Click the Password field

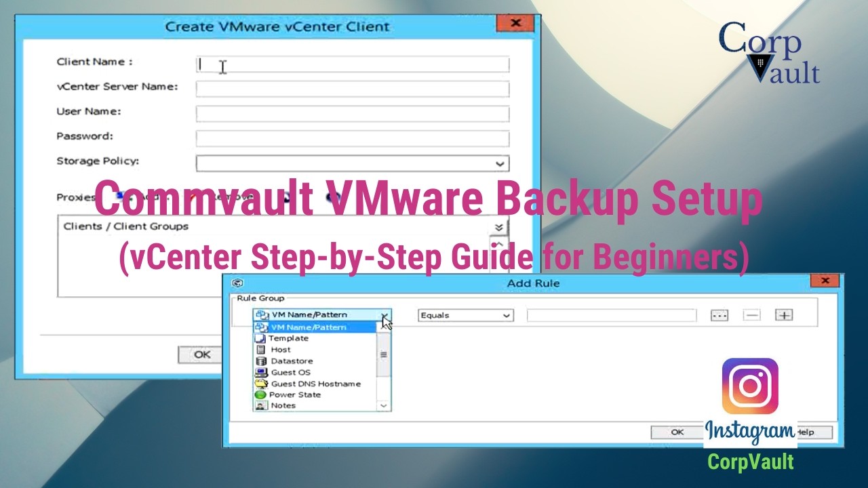point(353,138)
